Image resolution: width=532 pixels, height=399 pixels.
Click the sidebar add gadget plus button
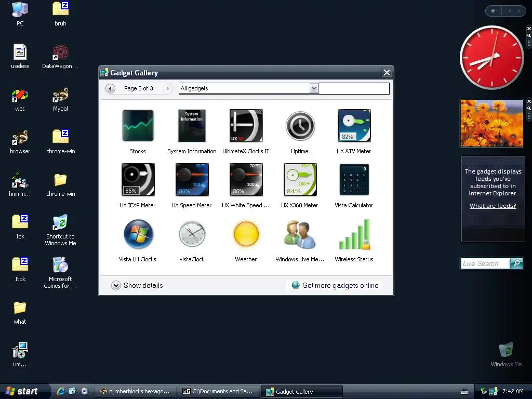493,11
